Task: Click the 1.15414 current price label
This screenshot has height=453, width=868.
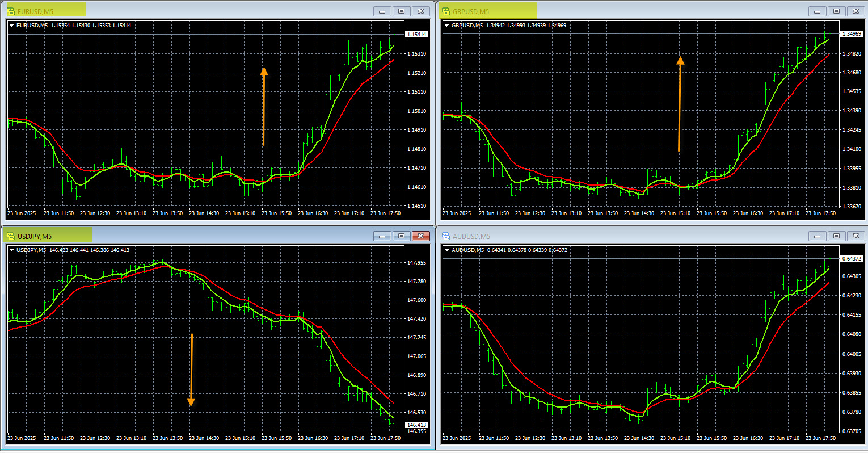Action: pyautogui.click(x=417, y=35)
